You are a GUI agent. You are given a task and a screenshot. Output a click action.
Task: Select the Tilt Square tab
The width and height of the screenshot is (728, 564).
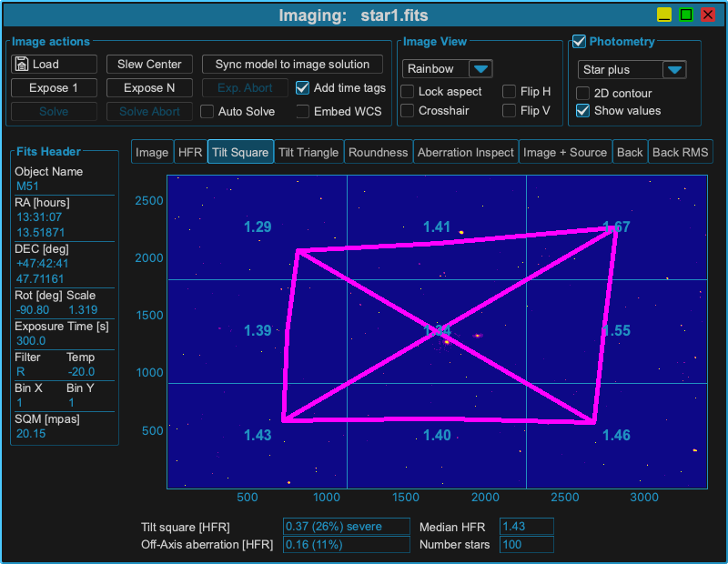pyautogui.click(x=240, y=152)
